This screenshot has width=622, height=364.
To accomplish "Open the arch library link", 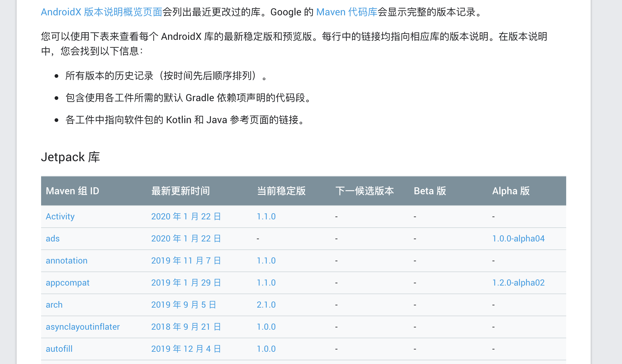I will click(54, 305).
